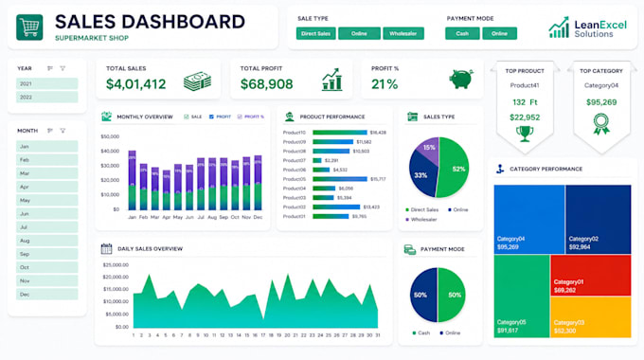
Task: Select Nov in Month slicer
Action: [x=46, y=281]
